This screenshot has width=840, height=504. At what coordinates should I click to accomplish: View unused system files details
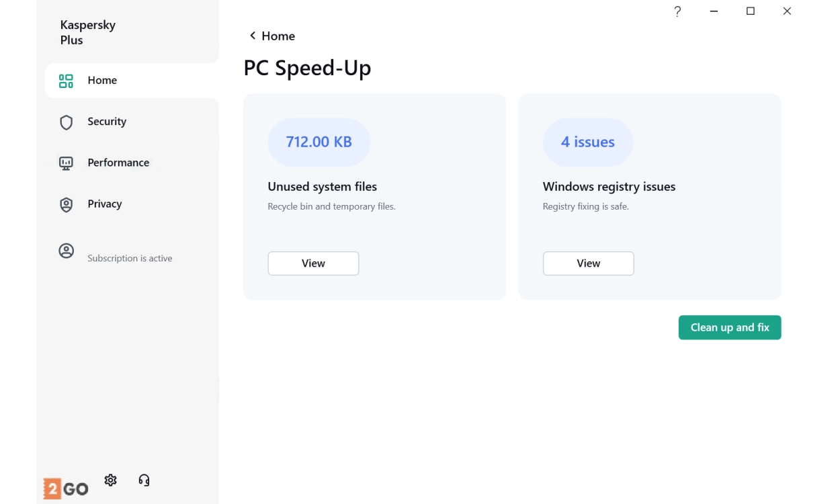coord(313,263)
